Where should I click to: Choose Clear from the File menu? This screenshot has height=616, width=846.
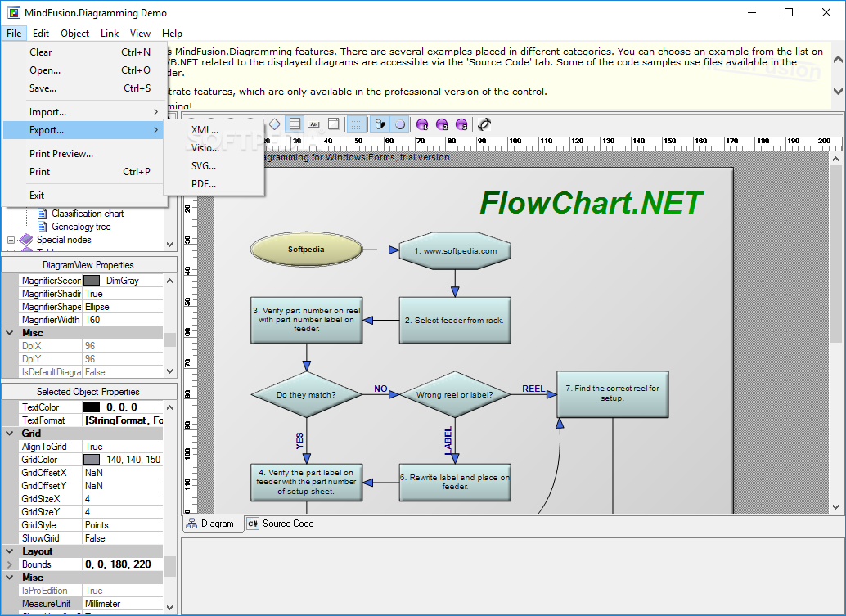click(83, 52)
